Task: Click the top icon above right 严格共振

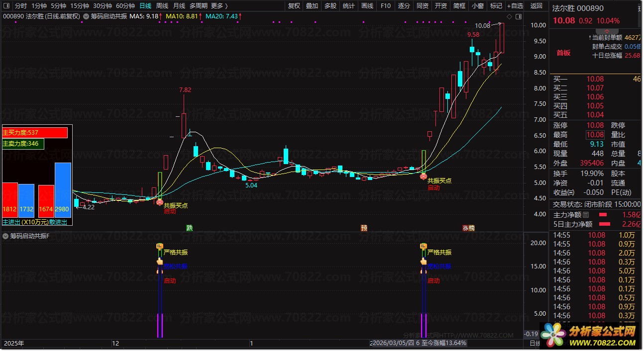Action: [424, 246]
